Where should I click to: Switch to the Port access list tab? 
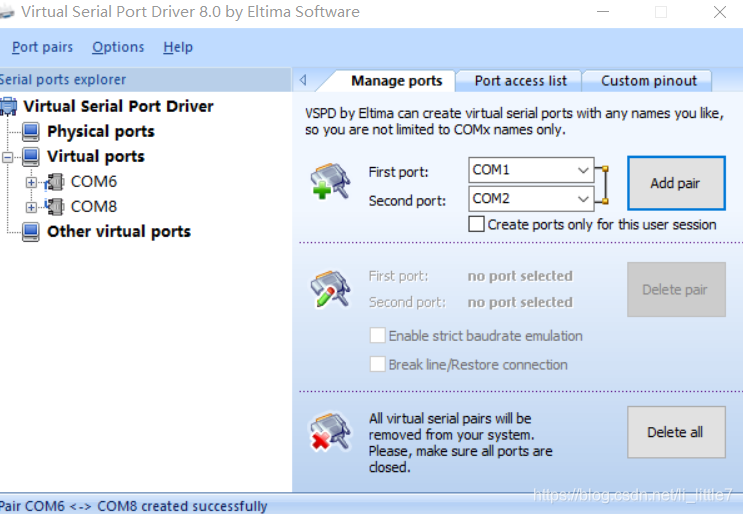[520, 81]
